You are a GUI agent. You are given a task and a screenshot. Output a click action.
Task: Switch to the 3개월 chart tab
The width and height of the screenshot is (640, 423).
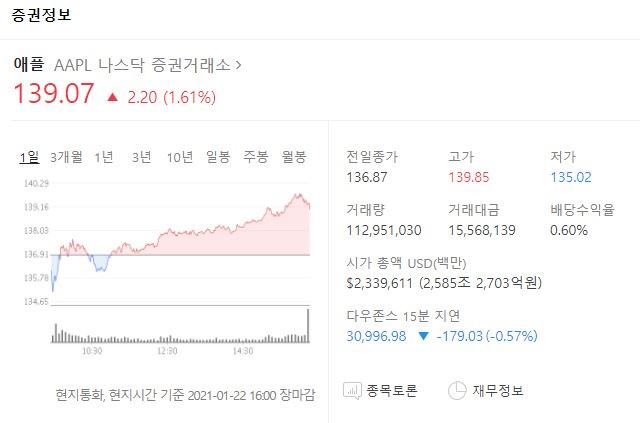pyautogui.click(x=66, y=157)
